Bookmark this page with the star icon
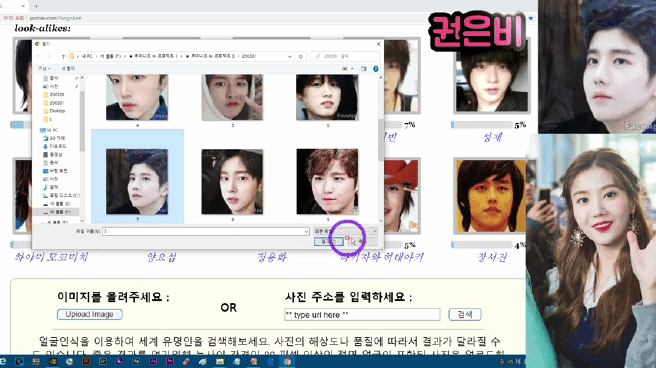This screenshot has height=368, width=656. [x=530, y=18]
